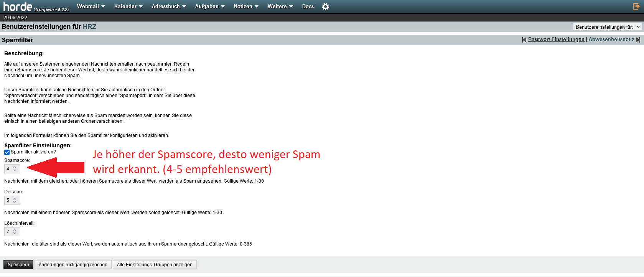Click the next arrow icon beside Abwesenheitsnotiz
This screenshot has width=644, height=277.
tap(638, 40)
